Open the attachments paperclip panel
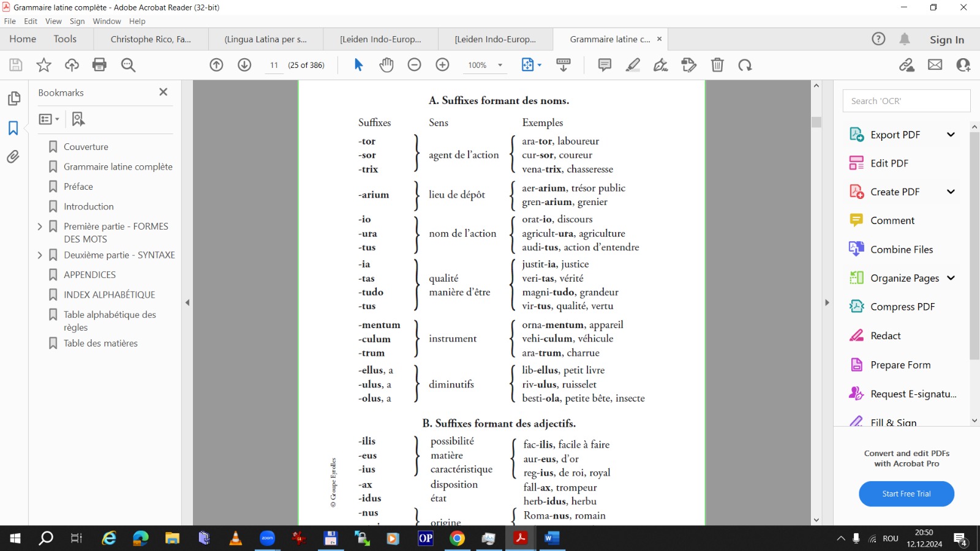980x551 pixels. (x=13, y=157)
